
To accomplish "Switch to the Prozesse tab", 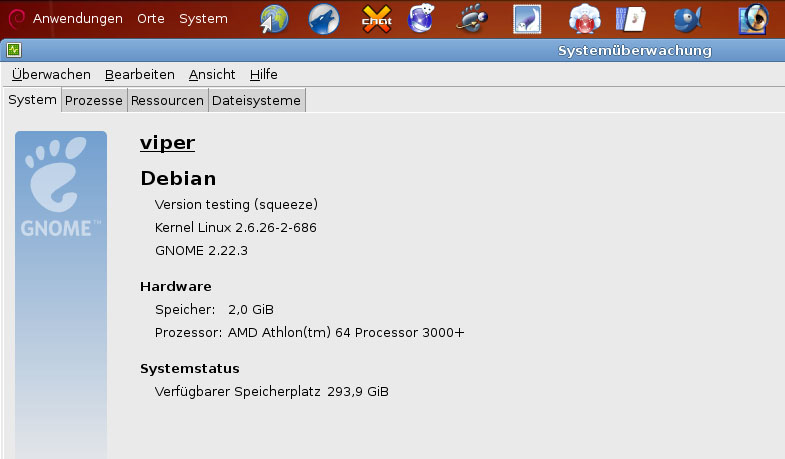I will pyautogui.click(x=94, y=100).
